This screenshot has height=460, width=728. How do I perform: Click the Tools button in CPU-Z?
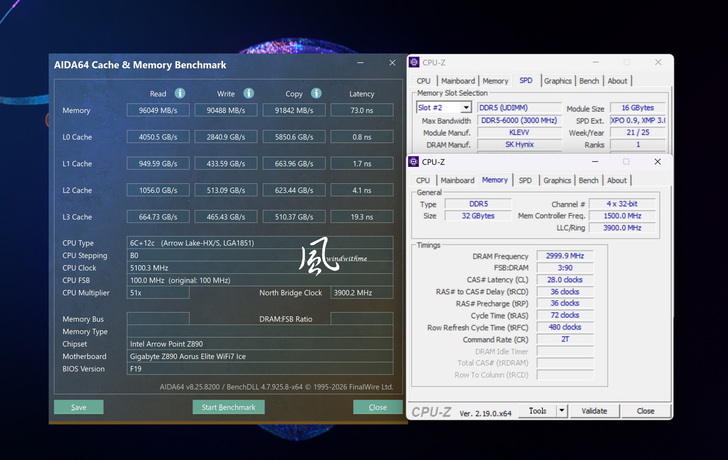point(538,410)
